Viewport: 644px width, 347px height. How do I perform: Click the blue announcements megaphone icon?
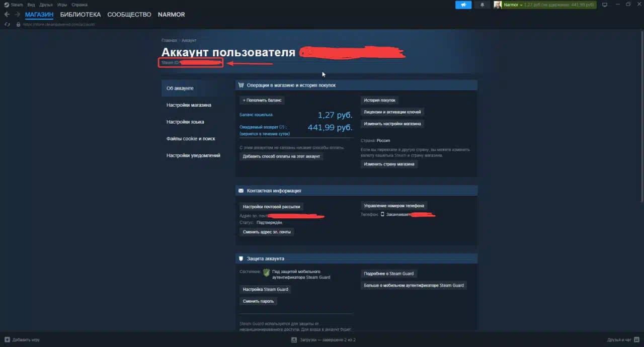tap(463, 5)
